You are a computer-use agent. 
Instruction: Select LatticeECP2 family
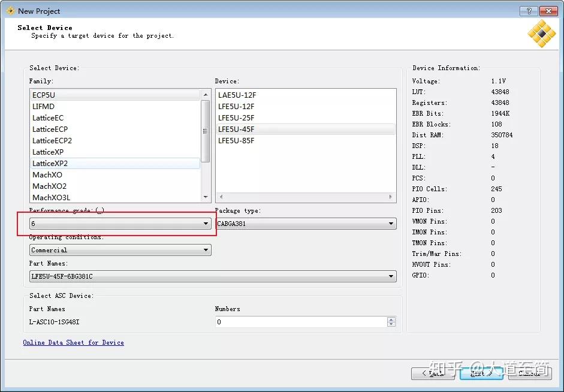pos(115,141)
